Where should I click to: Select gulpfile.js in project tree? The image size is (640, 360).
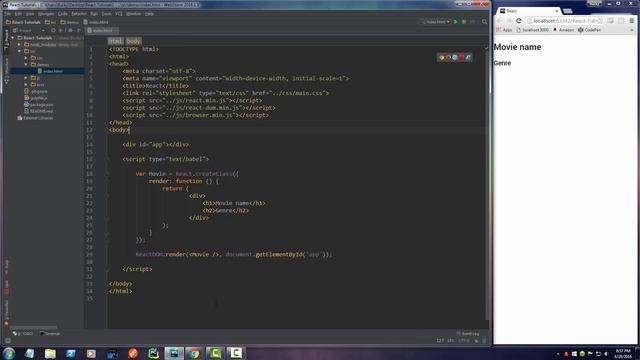point(36,98)
